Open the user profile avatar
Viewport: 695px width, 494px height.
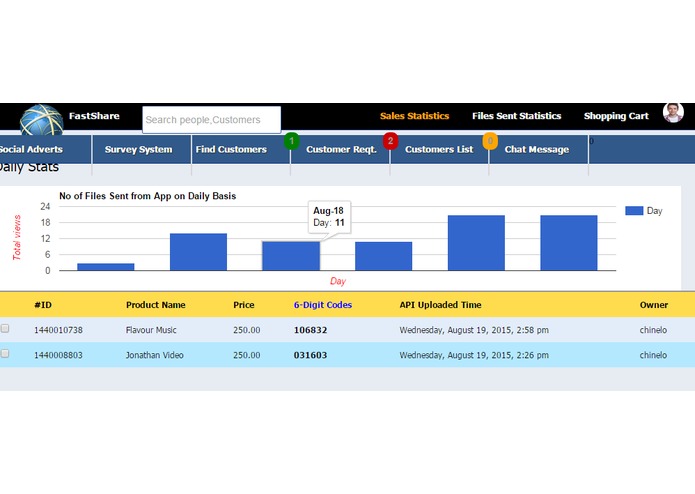673,113
